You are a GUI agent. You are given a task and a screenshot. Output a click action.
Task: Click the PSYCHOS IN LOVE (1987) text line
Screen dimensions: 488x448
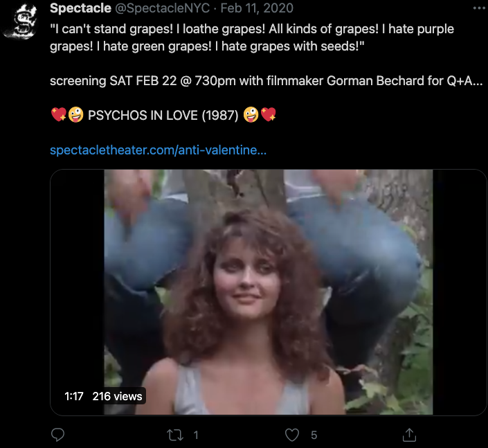coord(163,116)
